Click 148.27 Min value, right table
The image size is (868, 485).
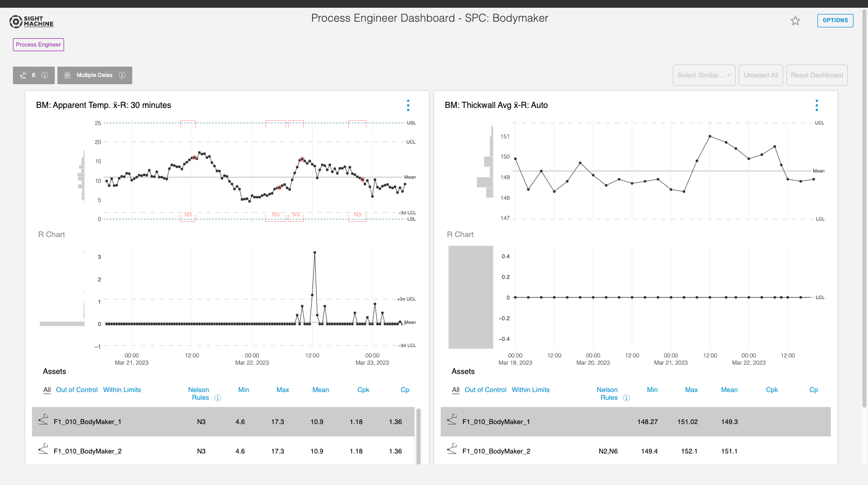[x=647, y=422]
